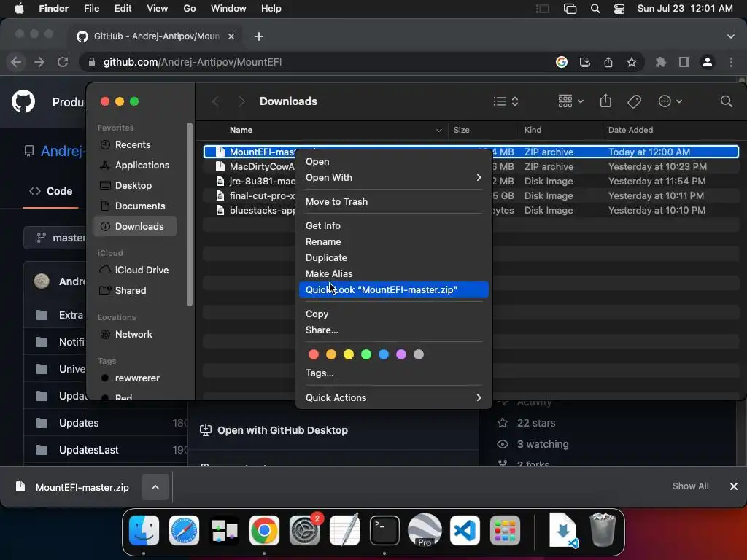The width and height of the screenshot is (747, 560).
Task: Click Tags... in the context menu
Action: click(393, 373)
